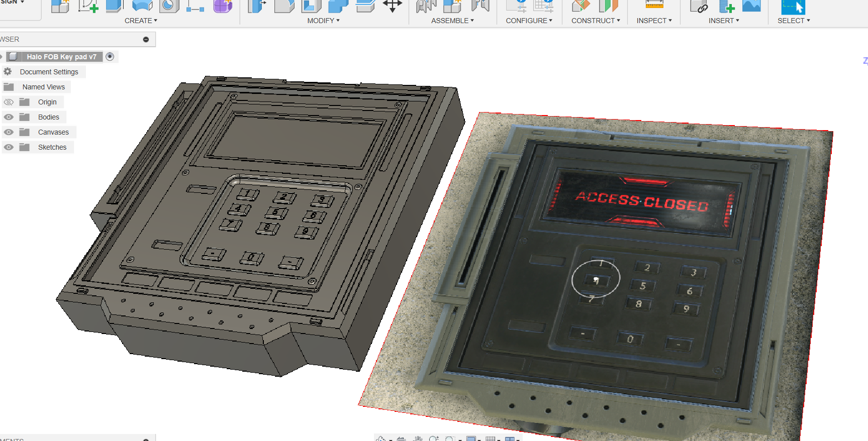Open the SELECT dropdown menu

[x=794, y=21]
